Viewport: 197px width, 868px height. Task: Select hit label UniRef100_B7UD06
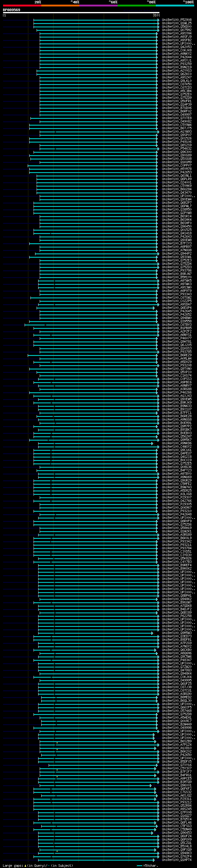pyautogui.click(x=177, y=108)
